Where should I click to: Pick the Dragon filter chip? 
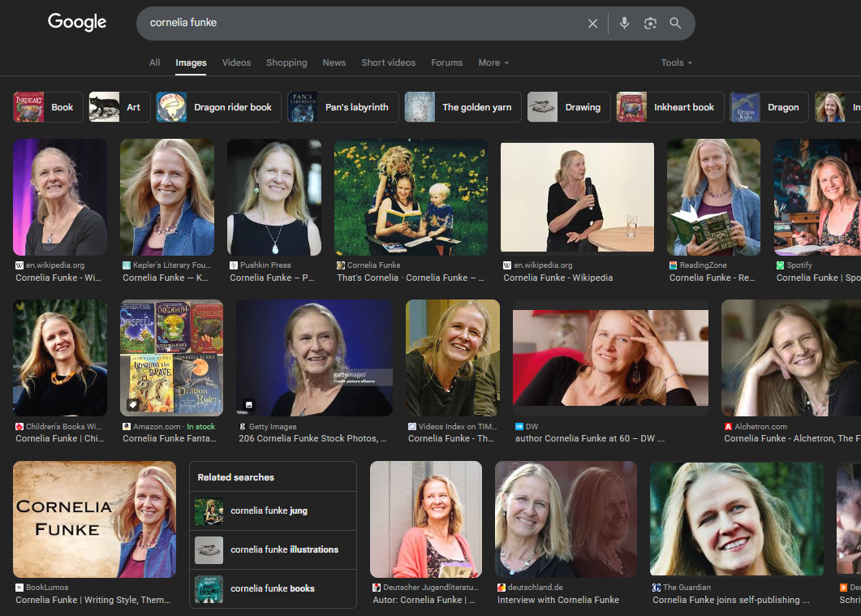769,107
